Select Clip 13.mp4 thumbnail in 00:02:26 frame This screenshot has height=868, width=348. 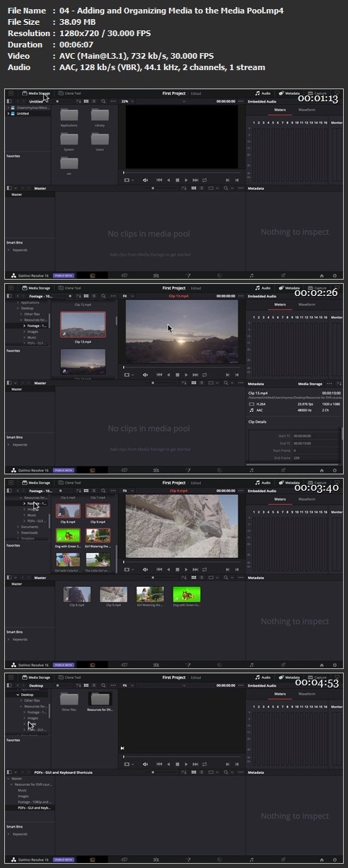pos(83,325)
